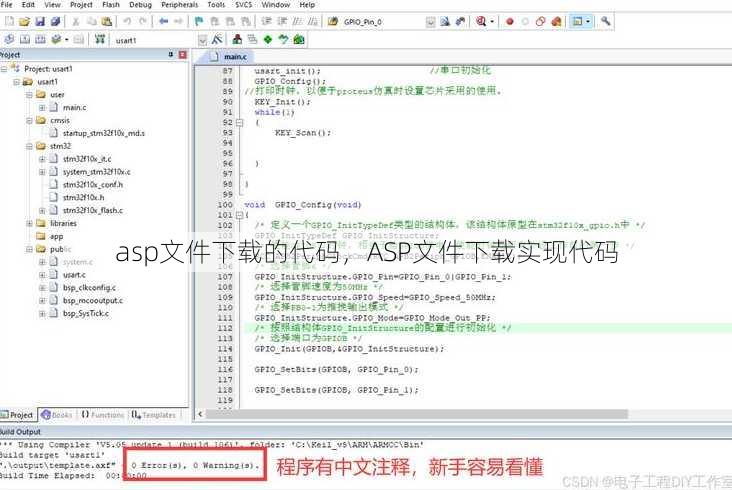The width and height of the screenshot is (732, 490).
Task: Open the window layout dropdown arrow
Action: [x=588, y=21]
